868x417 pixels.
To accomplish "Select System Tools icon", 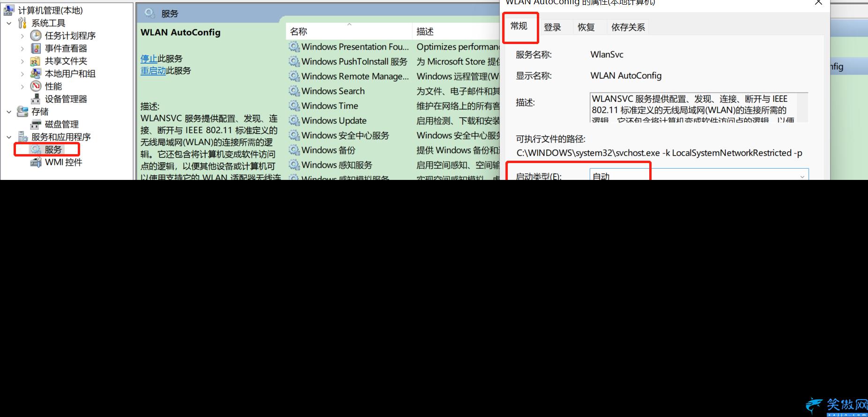I will pos(22,23).
